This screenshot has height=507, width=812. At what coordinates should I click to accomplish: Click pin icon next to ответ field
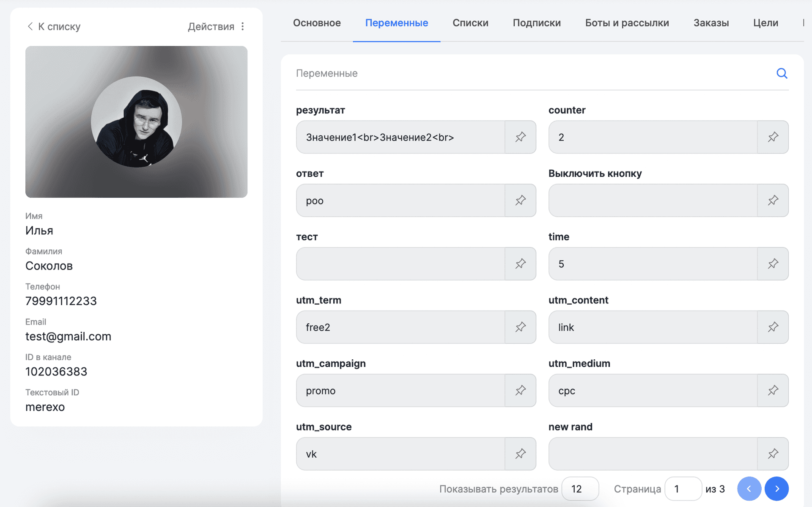(x=520, y=201)
